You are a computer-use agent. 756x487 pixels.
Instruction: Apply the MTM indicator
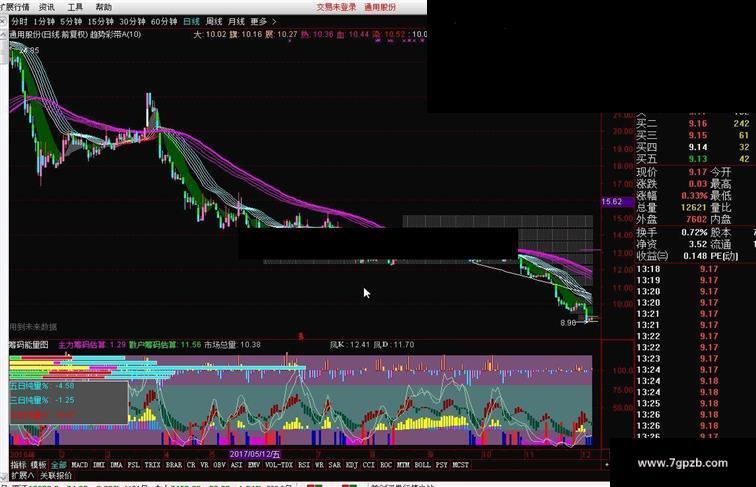point(403,465)
